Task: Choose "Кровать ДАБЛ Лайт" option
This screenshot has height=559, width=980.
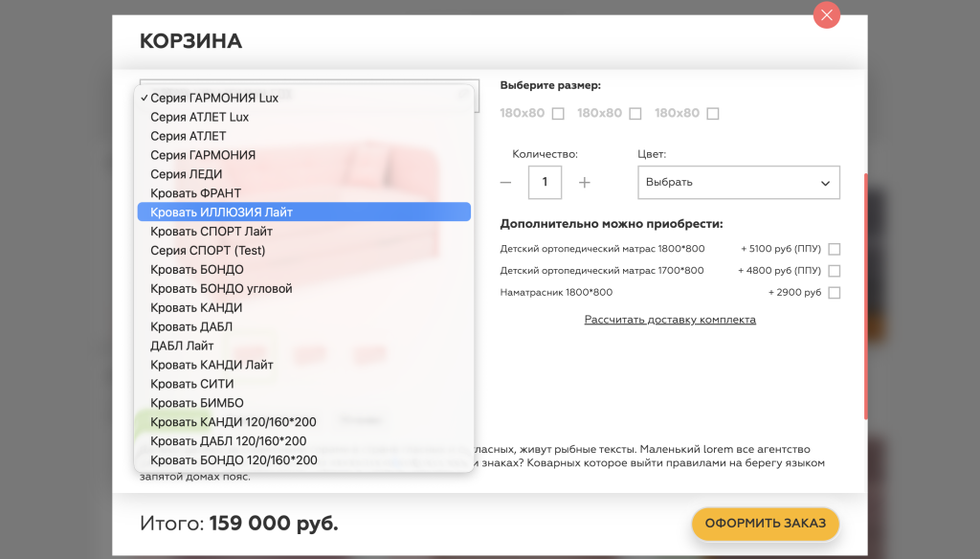Action: pyautogui.click(x=184, y=346)
